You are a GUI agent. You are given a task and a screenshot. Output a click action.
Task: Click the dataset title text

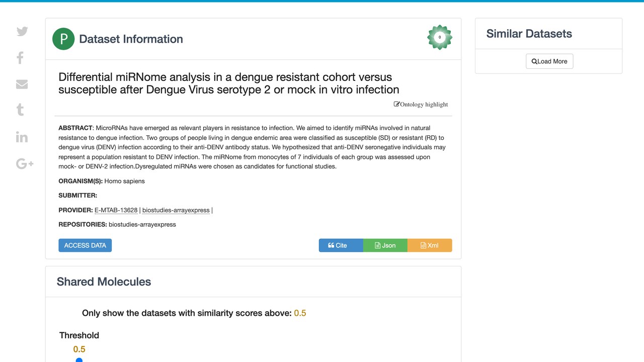(x=229, y=83)
